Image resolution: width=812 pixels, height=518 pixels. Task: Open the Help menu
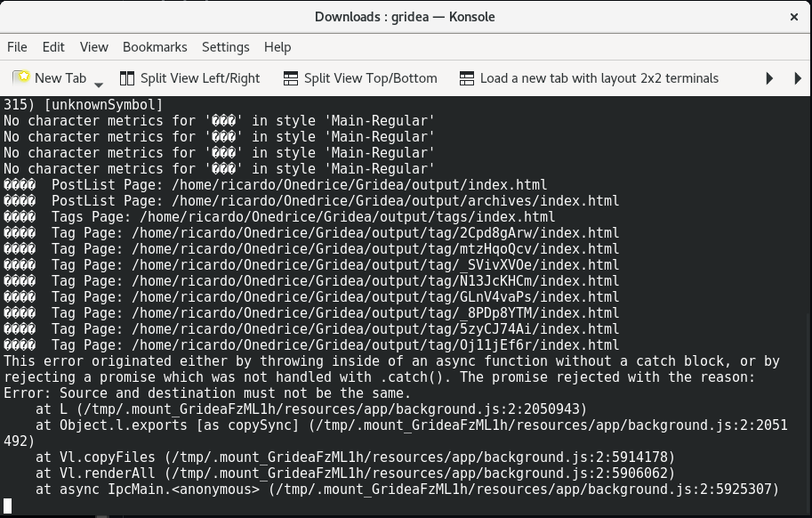pyautogui.click(x=277, y=46)
